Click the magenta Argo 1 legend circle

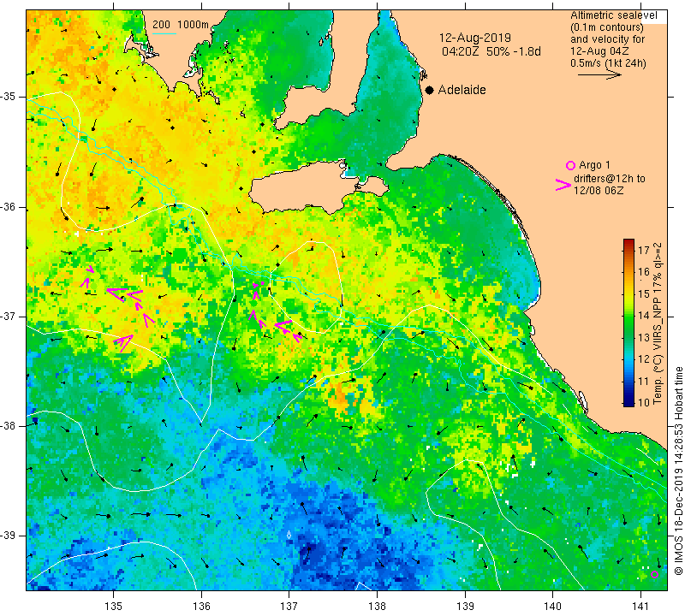tap(570, 165)
